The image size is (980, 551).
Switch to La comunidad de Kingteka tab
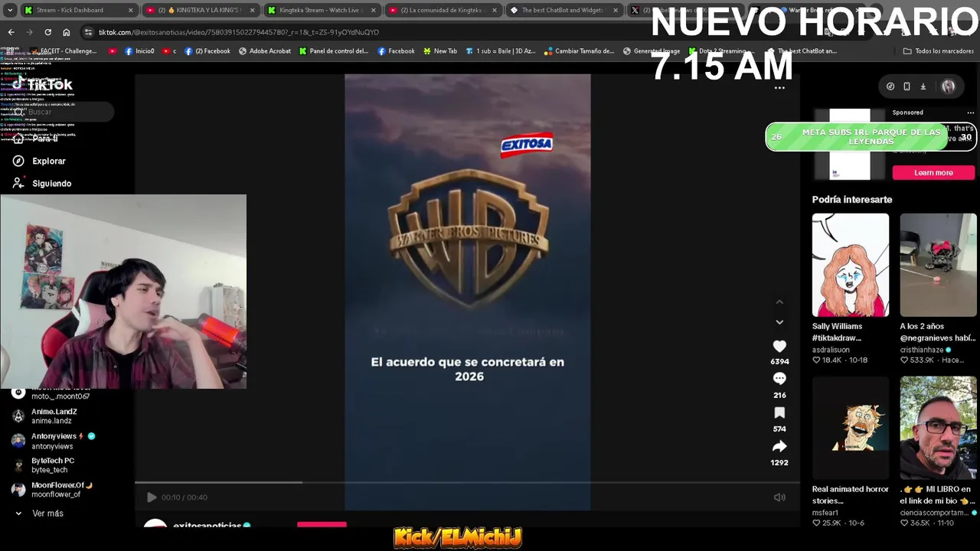[443, 10]
